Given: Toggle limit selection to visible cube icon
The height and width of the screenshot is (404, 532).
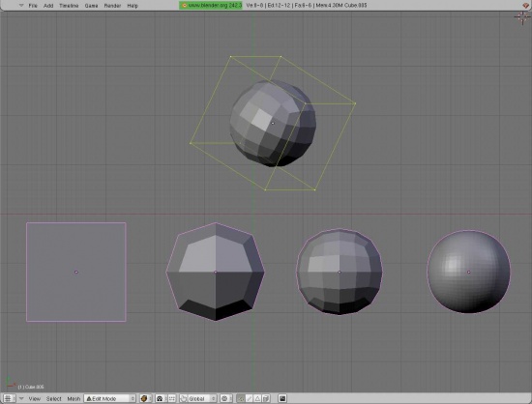Looking at the screenshot, I should click(266, 398).
